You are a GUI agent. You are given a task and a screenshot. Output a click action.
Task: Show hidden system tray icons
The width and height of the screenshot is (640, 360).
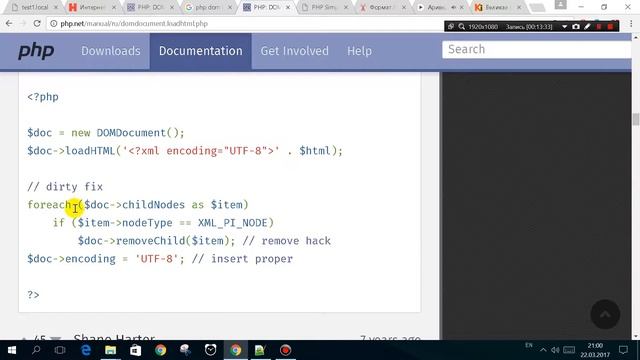(x=543, y=350)
